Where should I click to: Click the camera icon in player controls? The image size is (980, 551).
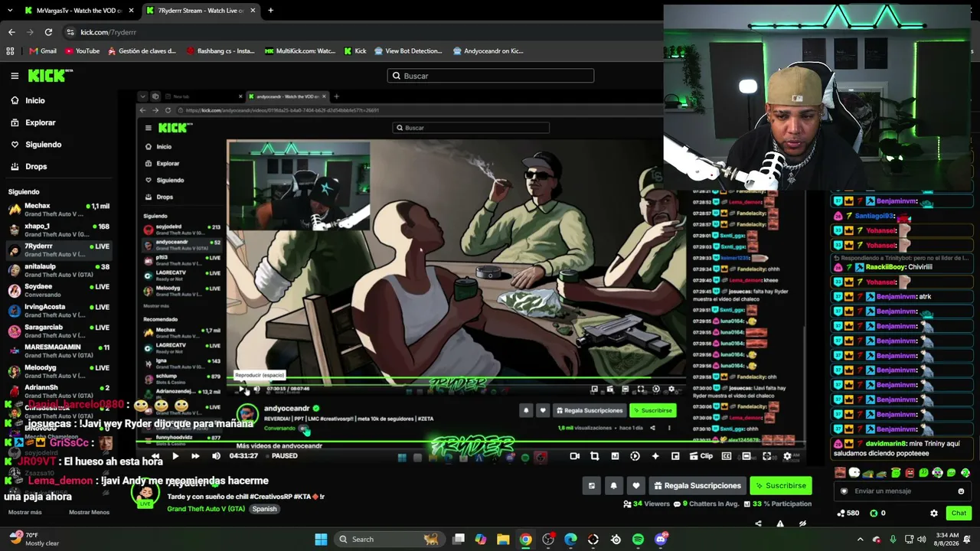[574, 456]
